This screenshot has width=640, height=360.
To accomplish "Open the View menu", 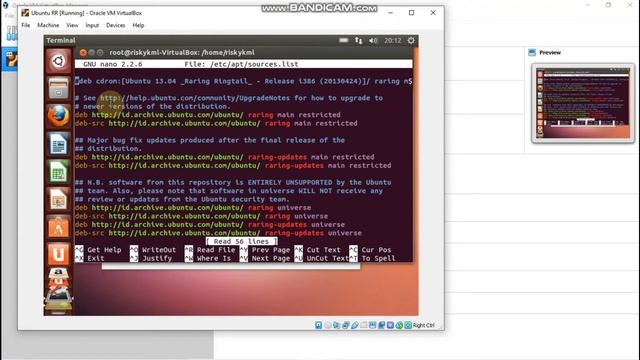I will coord(72,25).
